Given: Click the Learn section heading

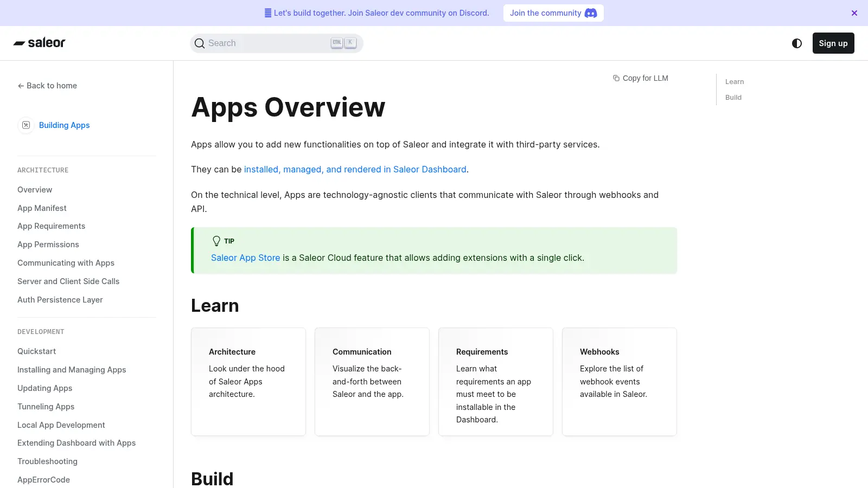Looking at the screenshot, I should 215,306.
